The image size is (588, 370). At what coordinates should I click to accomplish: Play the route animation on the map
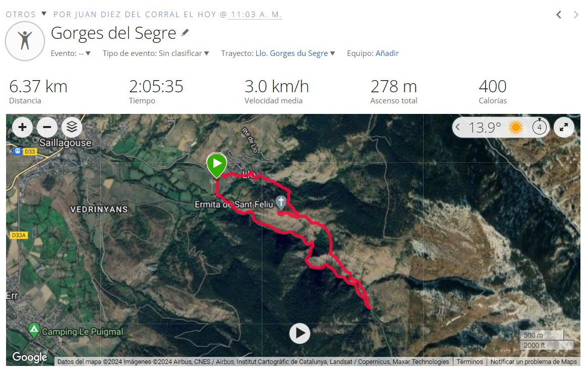(x=300, y=333)
